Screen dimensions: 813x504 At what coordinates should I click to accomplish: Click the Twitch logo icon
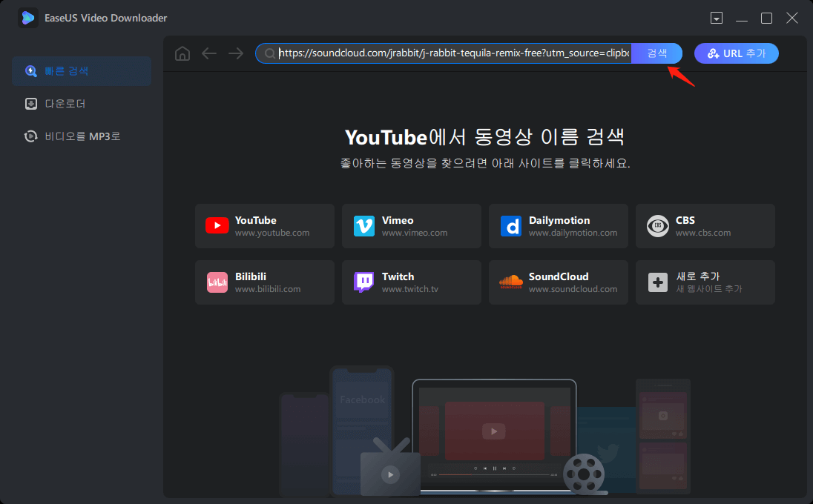tap(364, 282)
